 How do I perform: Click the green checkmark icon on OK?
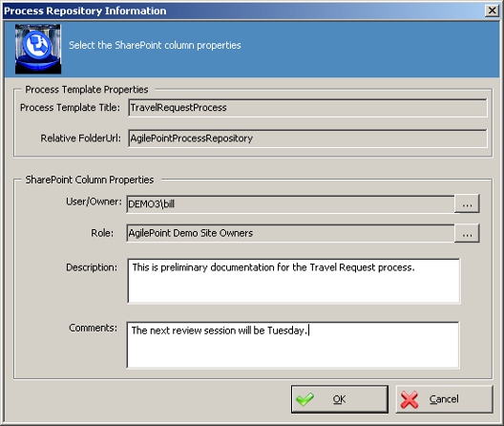coord(304,399)
